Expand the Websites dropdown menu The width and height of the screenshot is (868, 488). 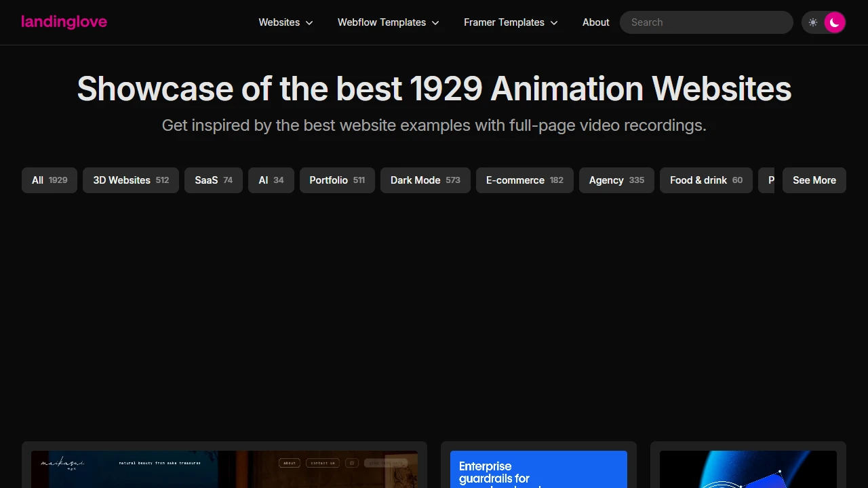pos(285,22)
